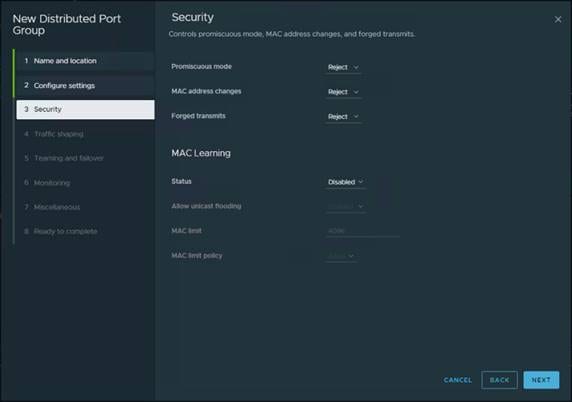Screen dimensions: 572x402
Task: Open the Forged transmits dropdown
Action: point(343,117)
